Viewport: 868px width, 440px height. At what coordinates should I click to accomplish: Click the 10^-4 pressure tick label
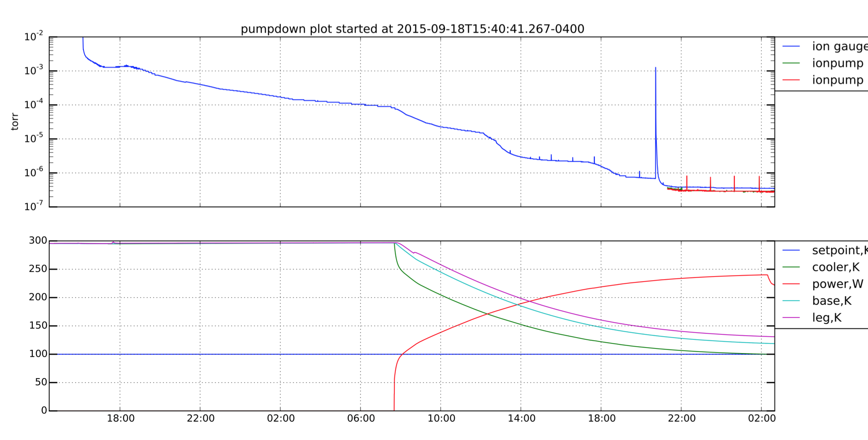point(34,104)
